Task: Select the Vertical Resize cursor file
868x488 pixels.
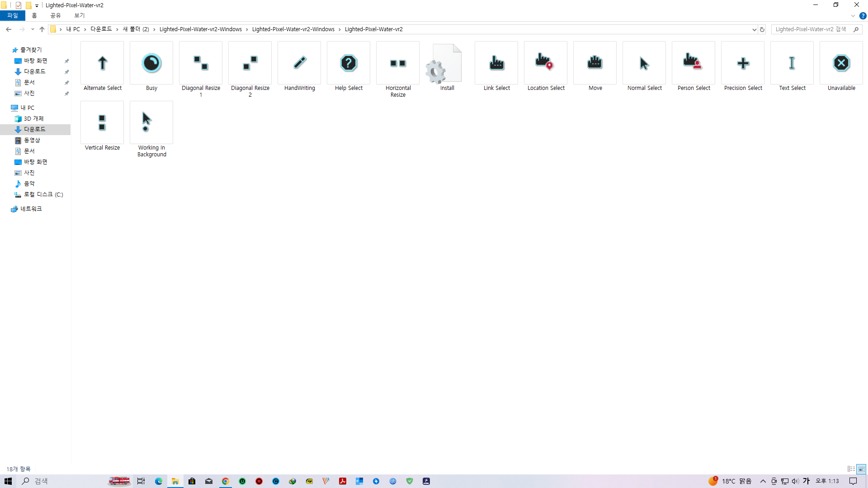Action: coord(102,126)
